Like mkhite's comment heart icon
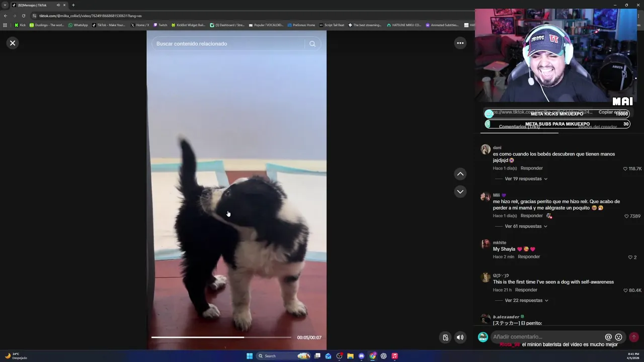 pyautogui.click(x=630, y=257)
